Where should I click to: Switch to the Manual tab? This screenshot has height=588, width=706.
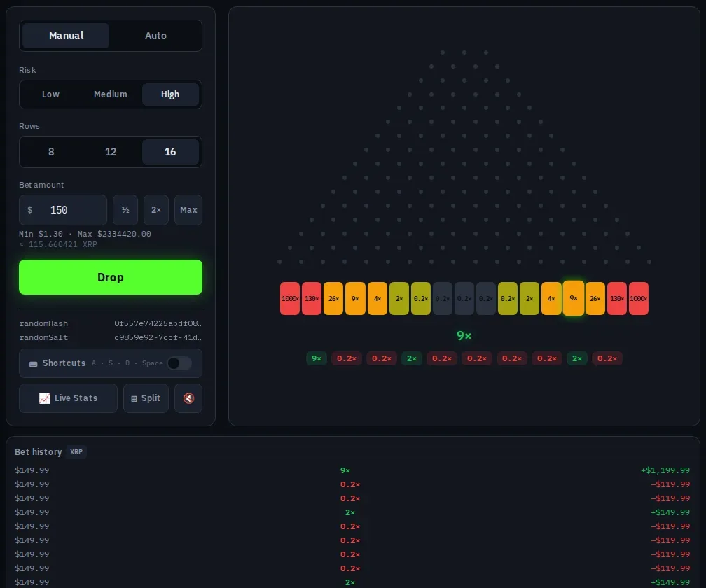66,36
